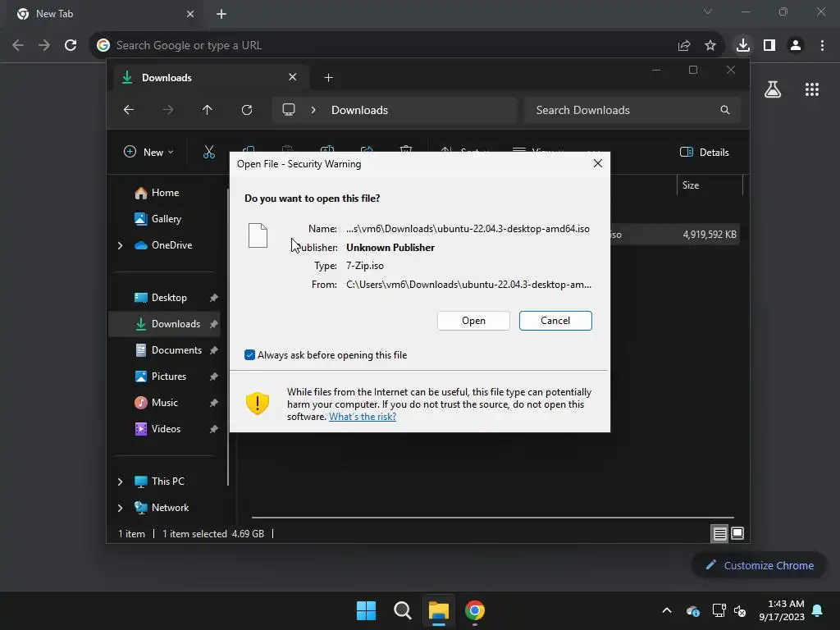The height and width of the screenshot is (630, 840).
Task: Open the Chrome downloads tray icon
Action: tap(743, 45)
